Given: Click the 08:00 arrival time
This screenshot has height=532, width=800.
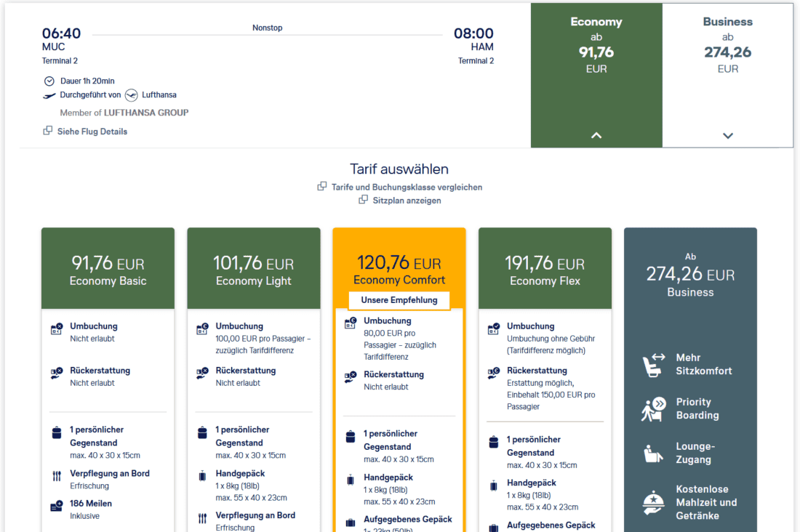Looking at the screenshot, I should (x=473, y=33).
